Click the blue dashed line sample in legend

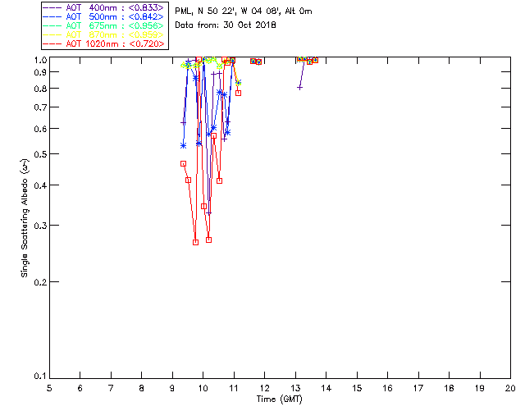tap(52, 16)
